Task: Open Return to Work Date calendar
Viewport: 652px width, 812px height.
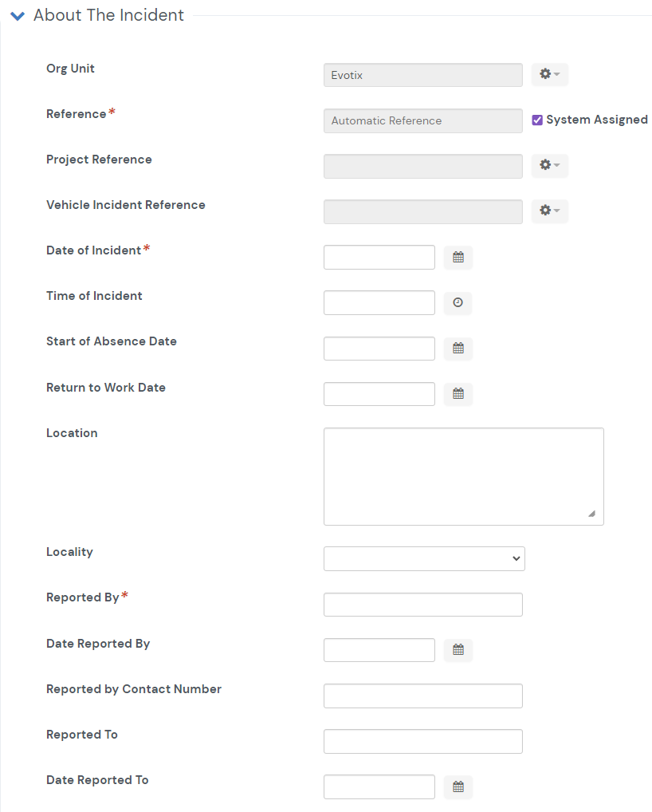Action: tap(458, 394)
